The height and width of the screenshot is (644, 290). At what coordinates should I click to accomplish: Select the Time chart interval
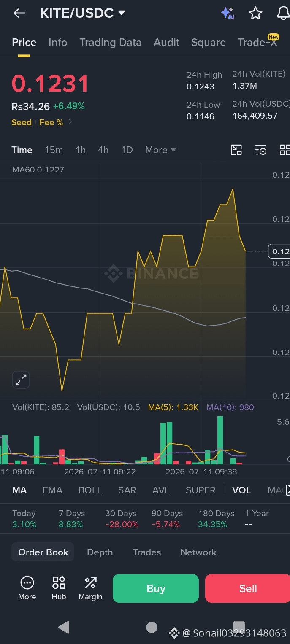click(22, 150)
